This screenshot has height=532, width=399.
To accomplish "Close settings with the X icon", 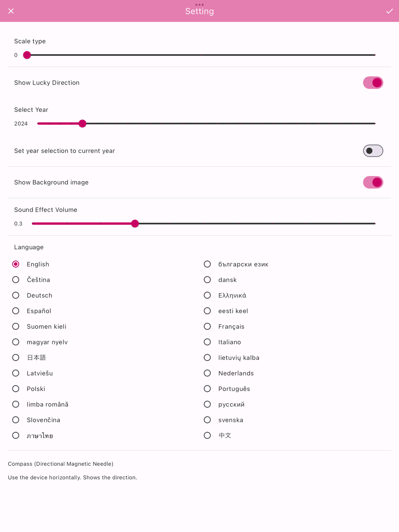I will pos(11,11).
